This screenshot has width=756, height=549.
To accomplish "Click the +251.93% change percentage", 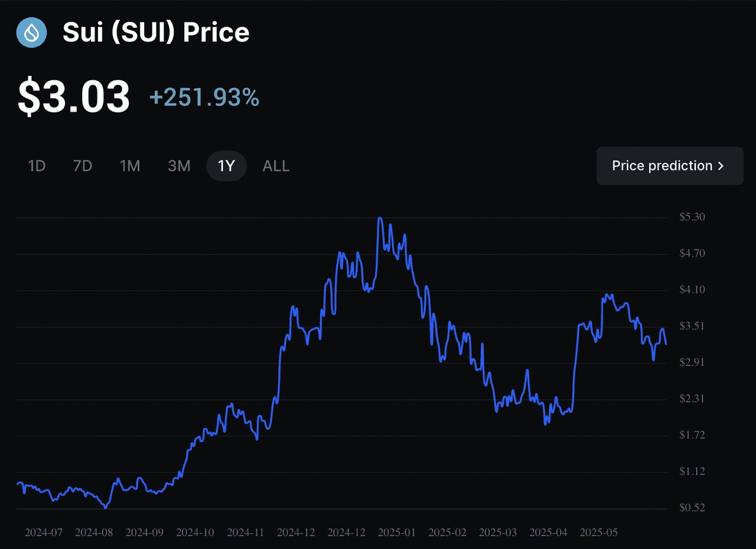I will [x=204, y=97].
